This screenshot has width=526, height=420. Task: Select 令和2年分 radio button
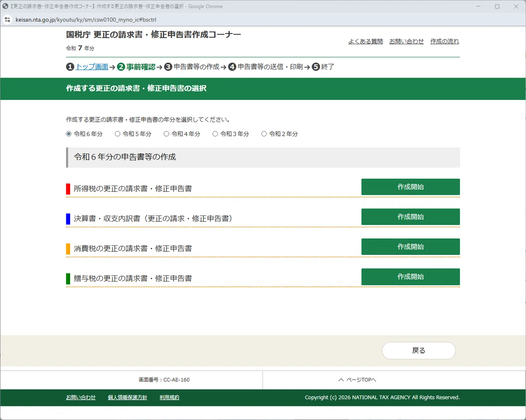(264, 134)
